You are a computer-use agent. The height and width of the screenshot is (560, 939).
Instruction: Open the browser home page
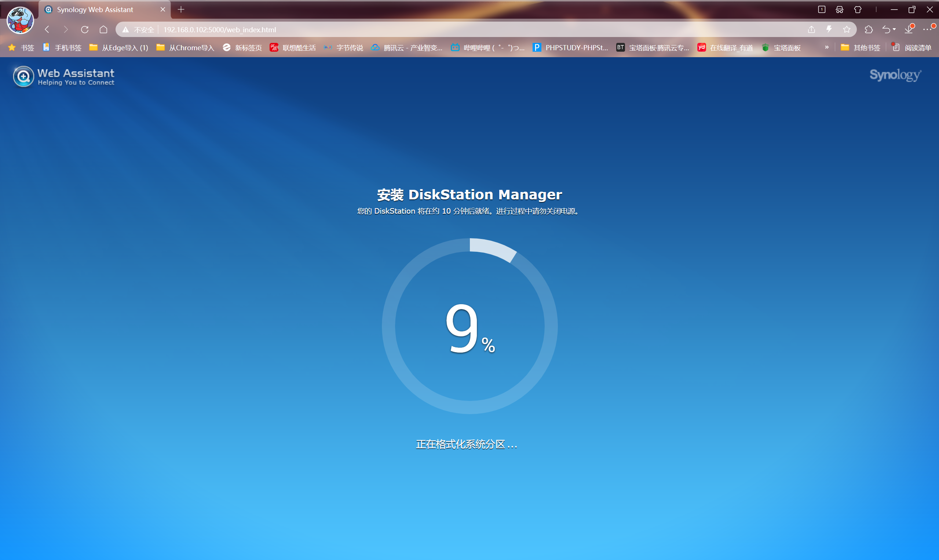103,29
